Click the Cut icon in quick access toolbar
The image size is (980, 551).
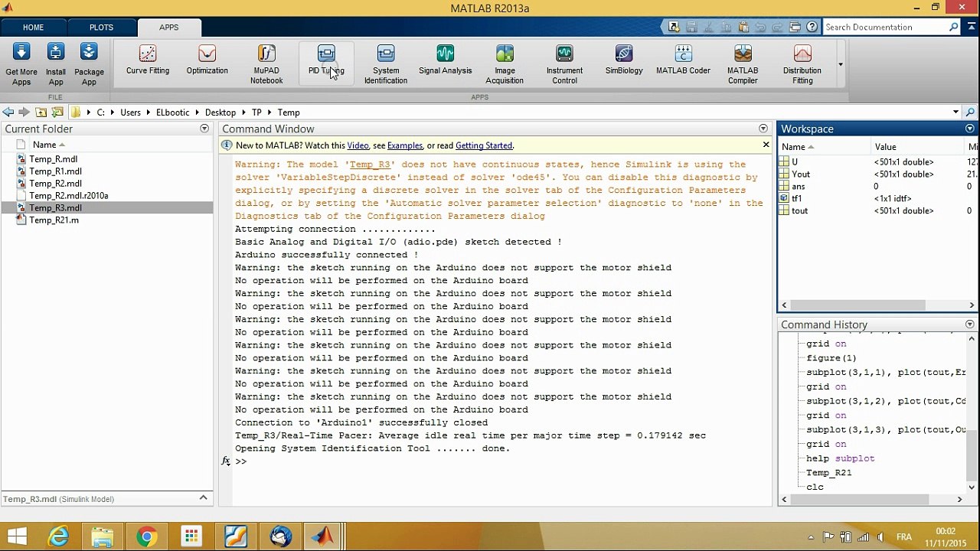tap(708, 27)
